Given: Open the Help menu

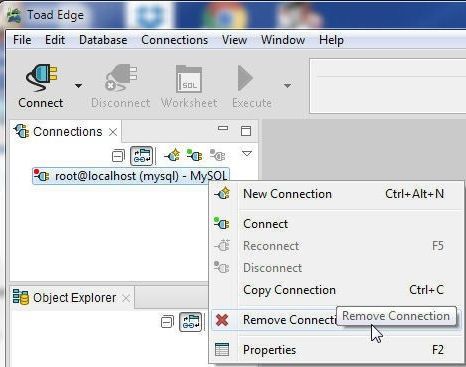Looking at the screenshot, I should click(331, 40).
